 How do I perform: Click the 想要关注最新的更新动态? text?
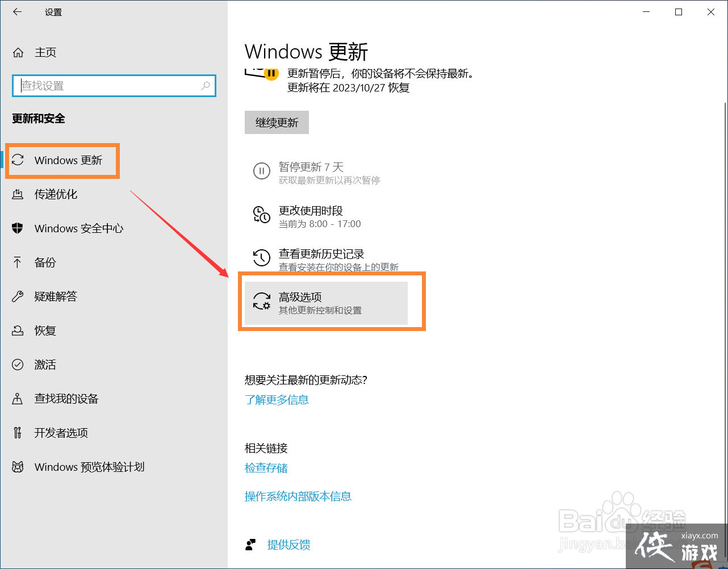[306, 380]
